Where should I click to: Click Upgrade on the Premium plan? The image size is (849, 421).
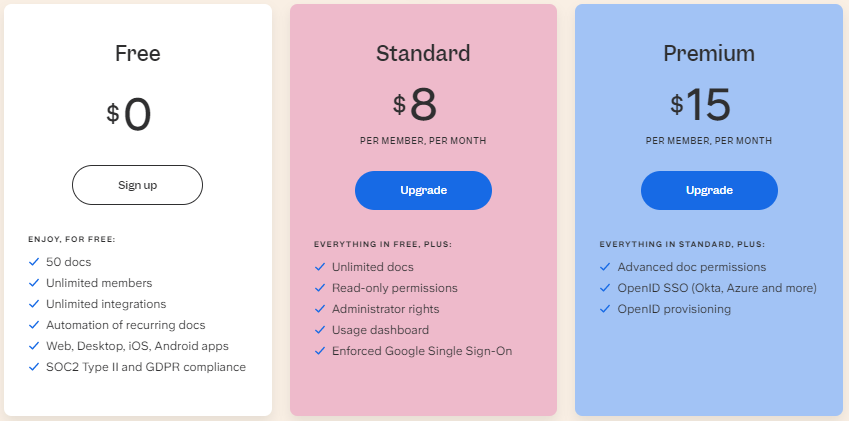pyautogui.click(x=709, y=190)
